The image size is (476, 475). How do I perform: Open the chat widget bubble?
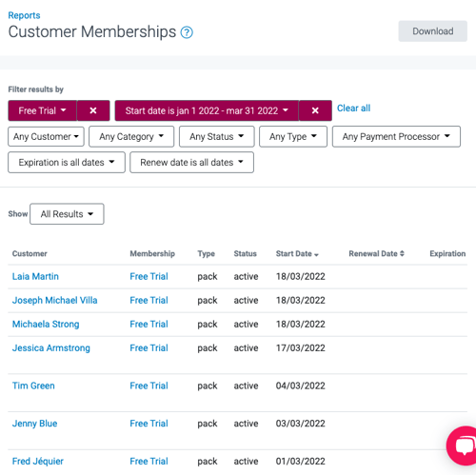point(463,445)
